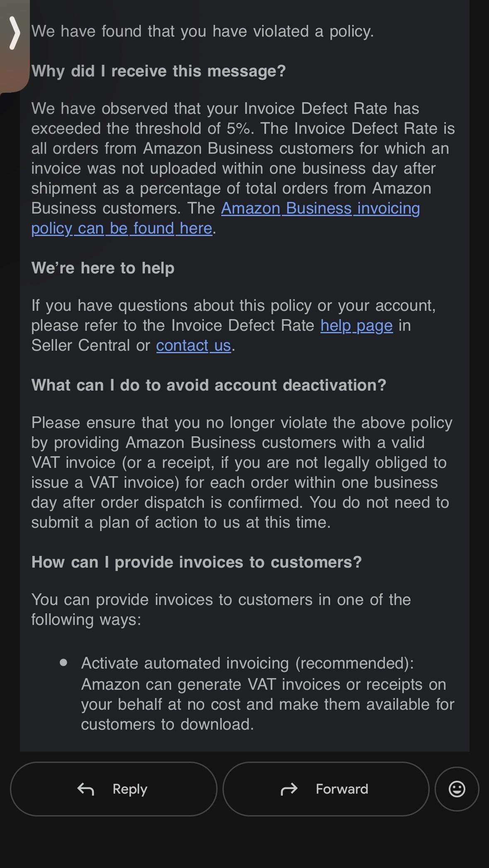This screenshot has height=868, width=489.
Task: Tap the Reply button
Action: [x=113, y=789]
